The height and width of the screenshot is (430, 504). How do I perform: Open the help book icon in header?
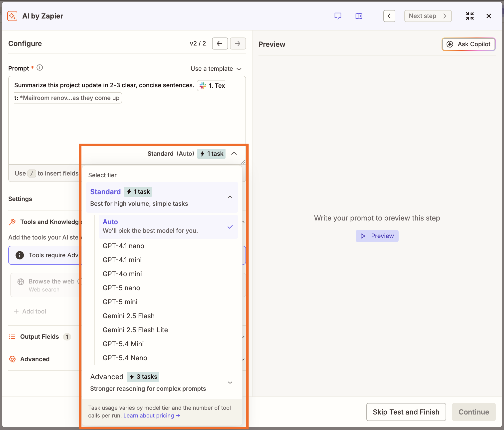(x=359, y=16)
